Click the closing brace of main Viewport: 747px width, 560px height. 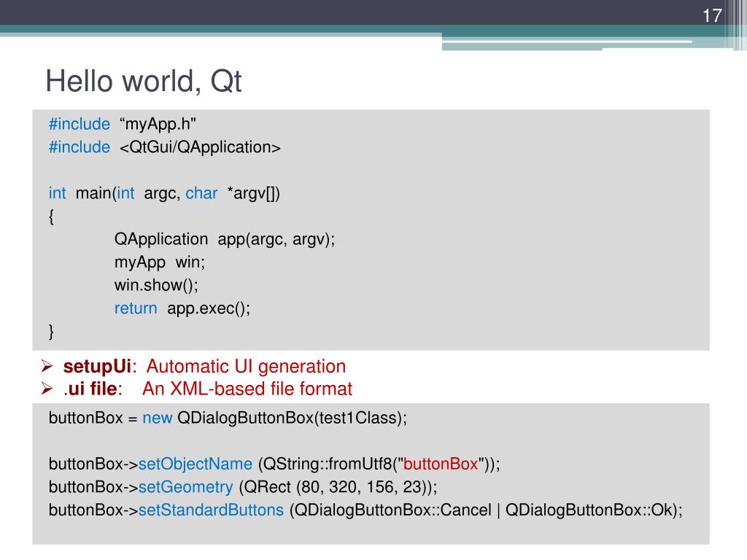tap(51, 332)
